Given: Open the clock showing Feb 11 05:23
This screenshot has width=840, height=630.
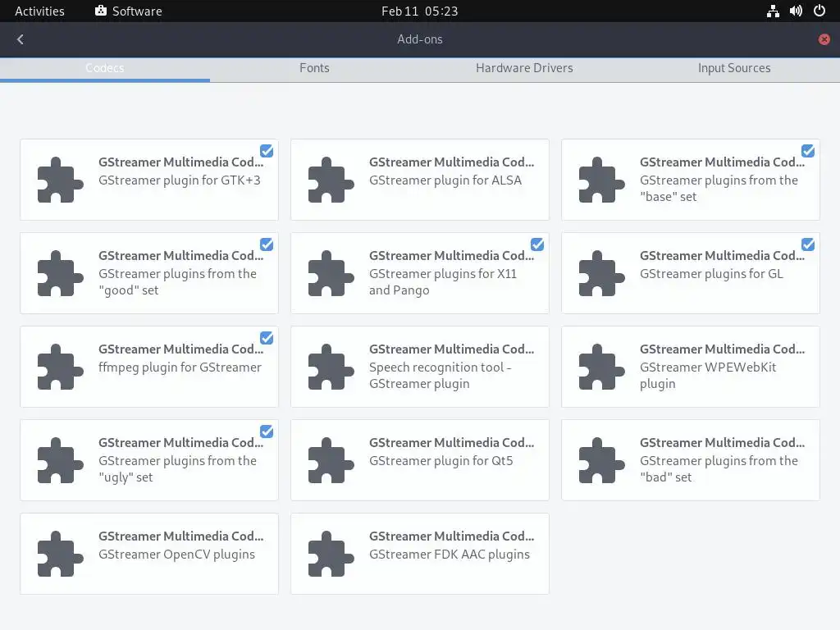Looking at the screenshot, I should click(x=420, y=11).
